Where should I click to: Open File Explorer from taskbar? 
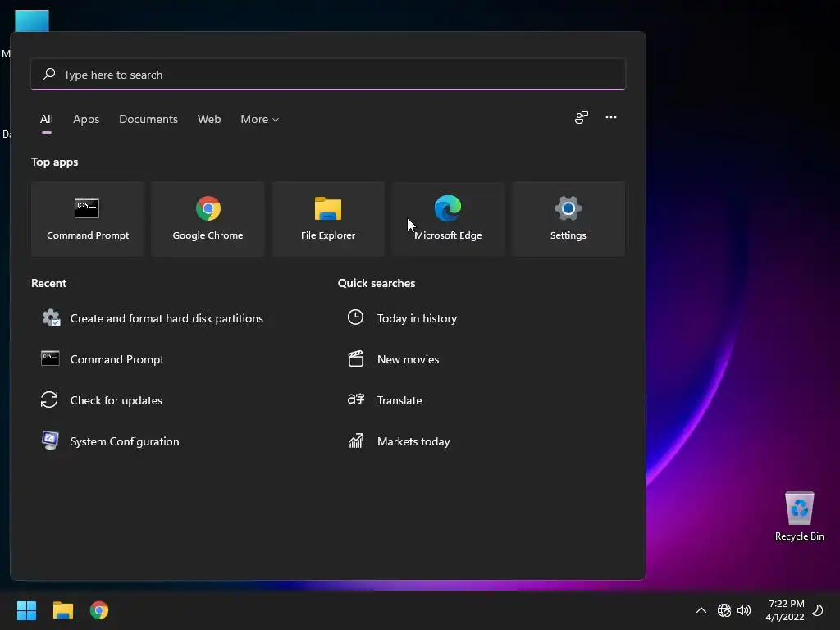pos(62,610)
